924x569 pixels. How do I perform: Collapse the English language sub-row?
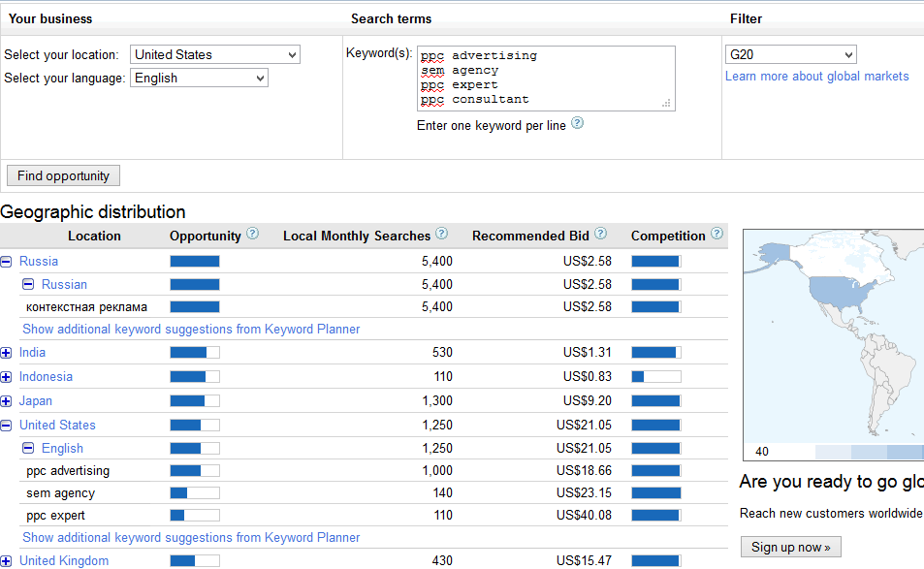pos(28,448)
